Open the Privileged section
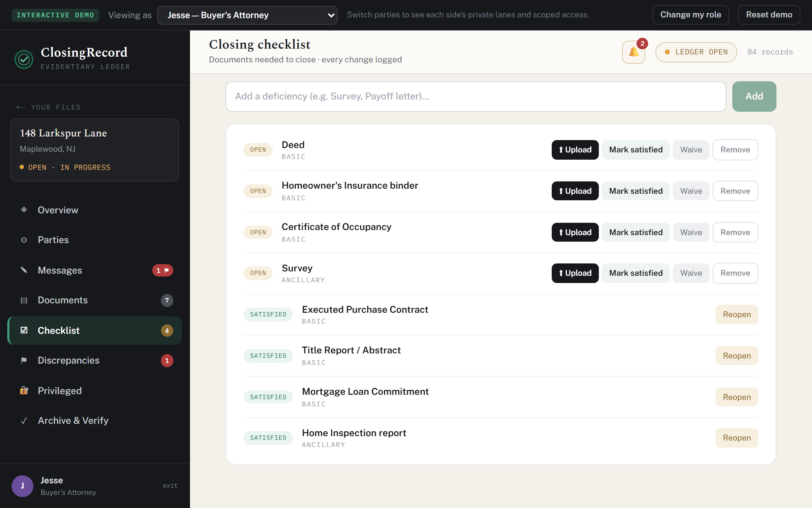The height and width of the screenshot is (508, 812). tap(95, 391)
